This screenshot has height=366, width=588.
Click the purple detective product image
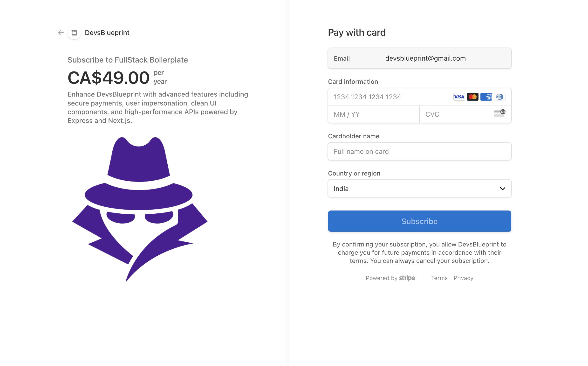pos(140,209)
